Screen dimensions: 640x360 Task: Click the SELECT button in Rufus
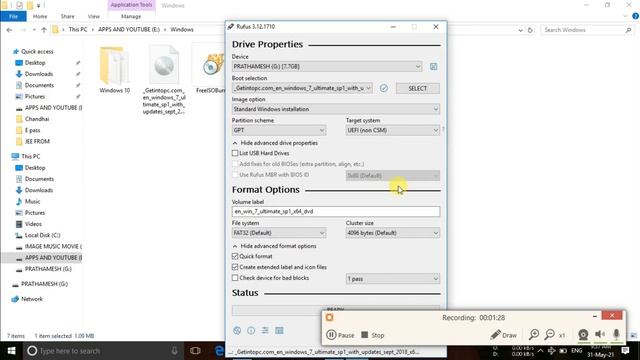tap(418, 88)
